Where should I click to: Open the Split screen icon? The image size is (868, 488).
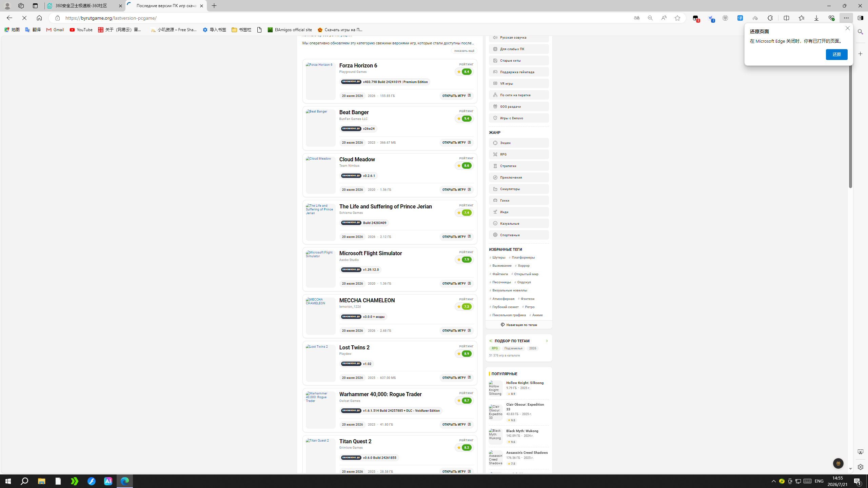pos(786,18)
